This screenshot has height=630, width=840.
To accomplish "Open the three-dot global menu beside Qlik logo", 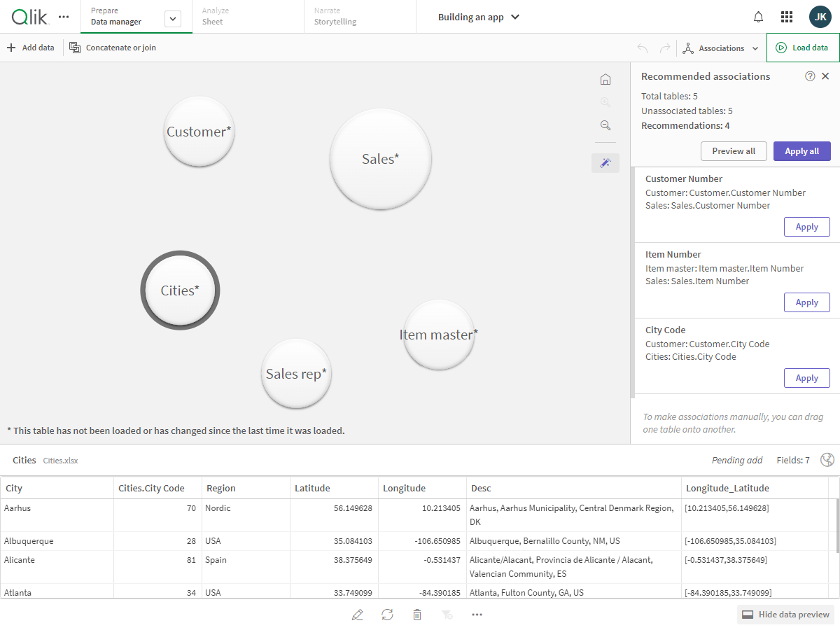I will click(x=64, y=17).
